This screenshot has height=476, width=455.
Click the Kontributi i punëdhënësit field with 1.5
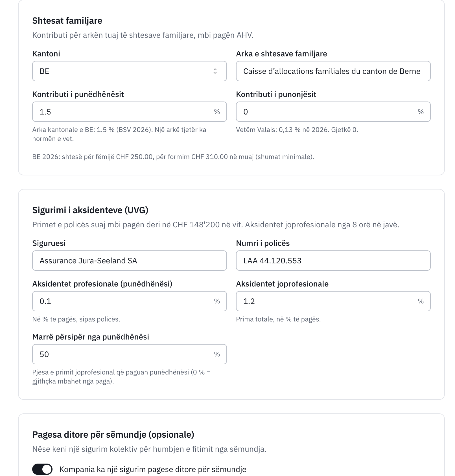(x=129, y=112)
